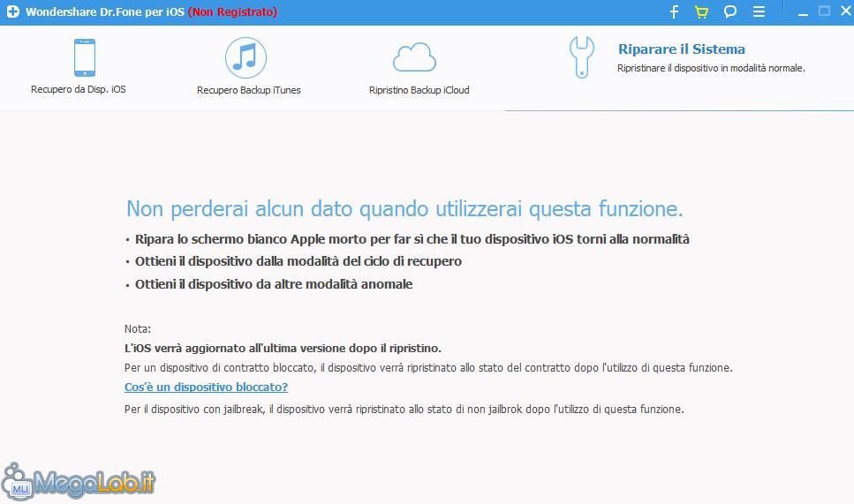This screenshot has height=504, width=854.
Task: Open the Facebook icon in title bar
Action: pyautogui.click(x=674, y=12)
